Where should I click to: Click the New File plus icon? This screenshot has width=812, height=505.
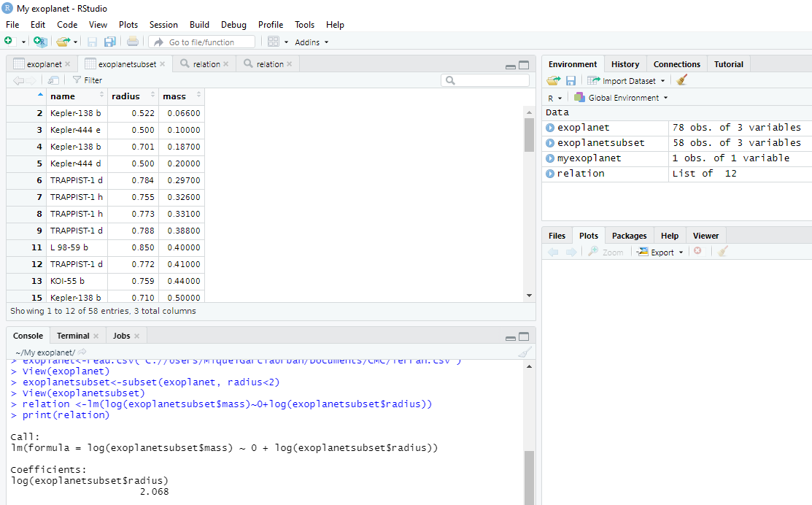(9, 42)
